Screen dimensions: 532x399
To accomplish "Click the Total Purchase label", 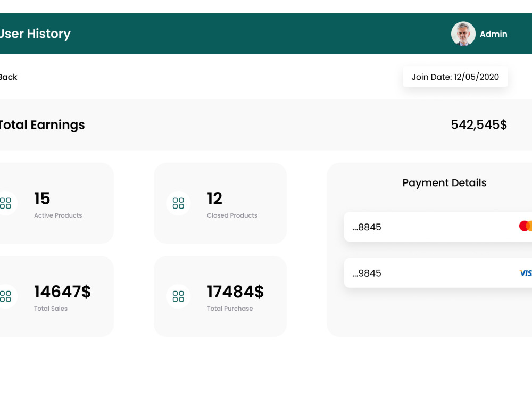I will coord(230,309).
